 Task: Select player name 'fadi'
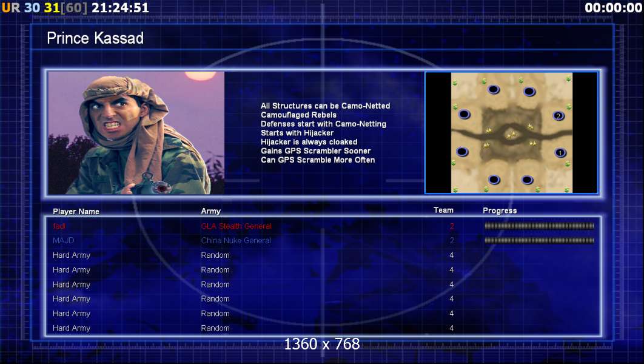point(59,226)
